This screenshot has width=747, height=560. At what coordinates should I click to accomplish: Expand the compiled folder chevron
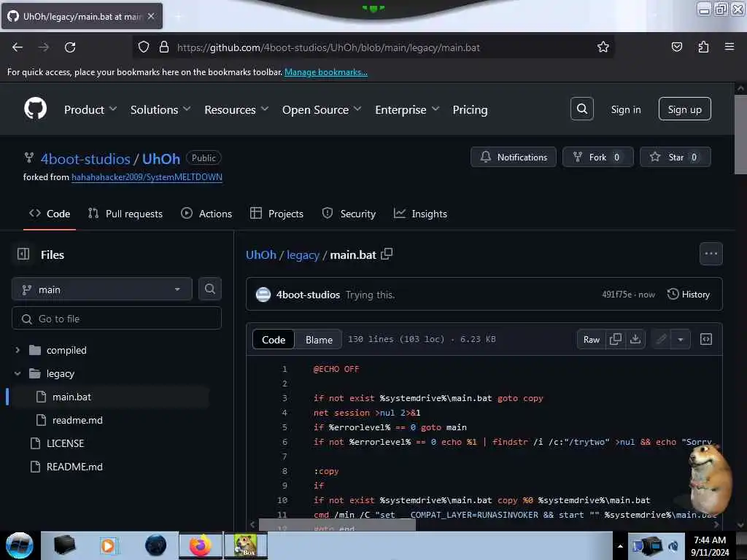click(18, 350)
